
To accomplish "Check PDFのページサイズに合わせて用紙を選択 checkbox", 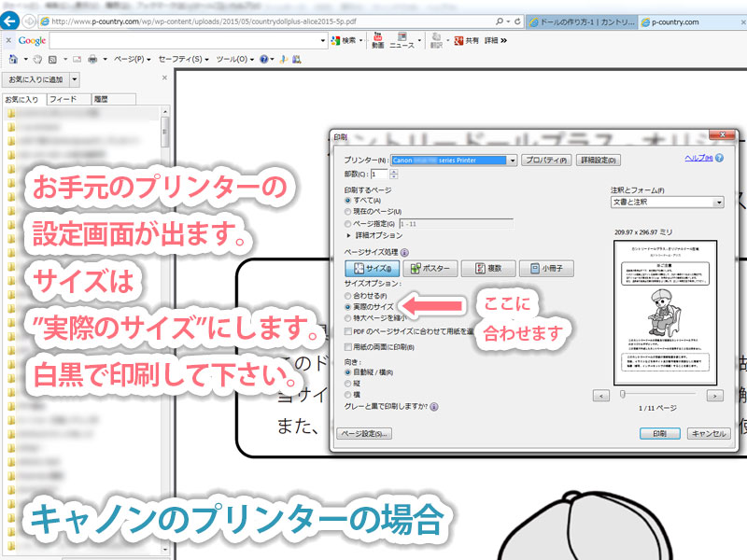I will [x=348, y=331].
